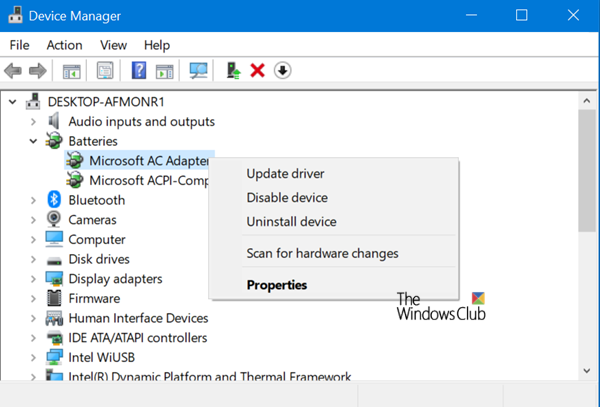The image size is (600, 407).
Task: Open the View menu
Action: pos(113,45)
